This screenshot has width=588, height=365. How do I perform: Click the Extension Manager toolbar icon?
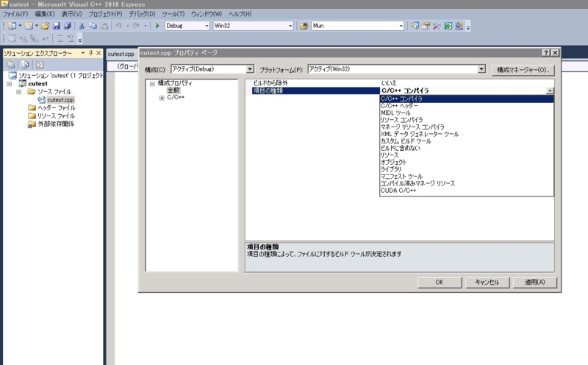[459, 26]
